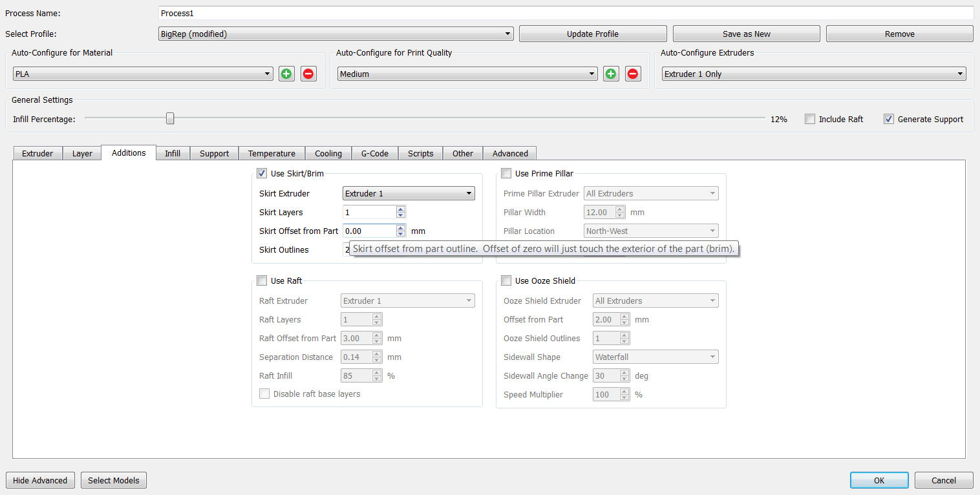Remove Medium print quality with red minus
This screenshot has width=980, height=495.
pyautogui.click(x=633, y=74)
